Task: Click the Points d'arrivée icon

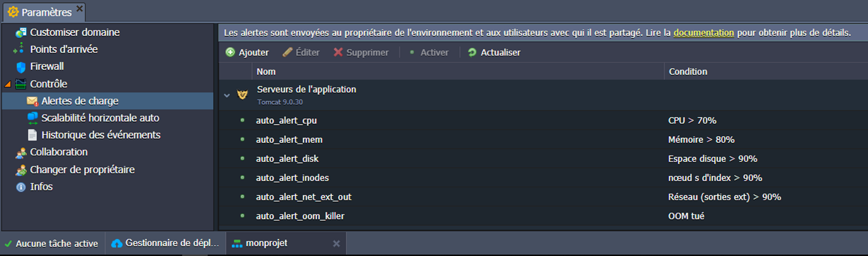Action: point(20,49)
